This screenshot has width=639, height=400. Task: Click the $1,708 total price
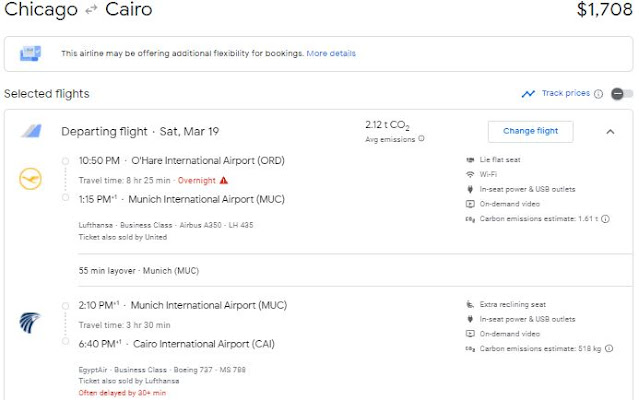[x=605, y=9]
